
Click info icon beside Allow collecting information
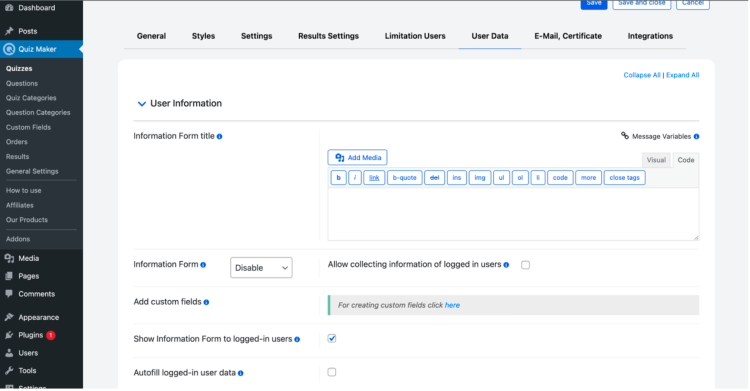(x=506, y=265)
